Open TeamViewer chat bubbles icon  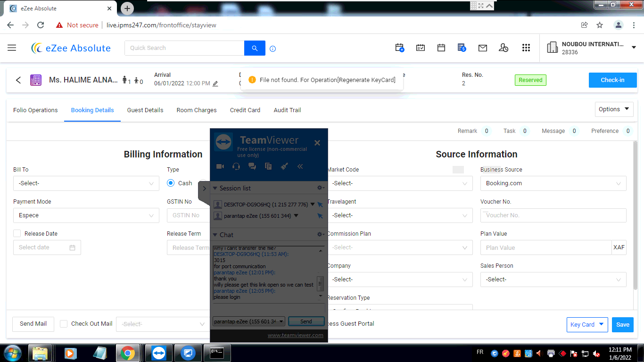pyautogui.click(x=252, y=166)
